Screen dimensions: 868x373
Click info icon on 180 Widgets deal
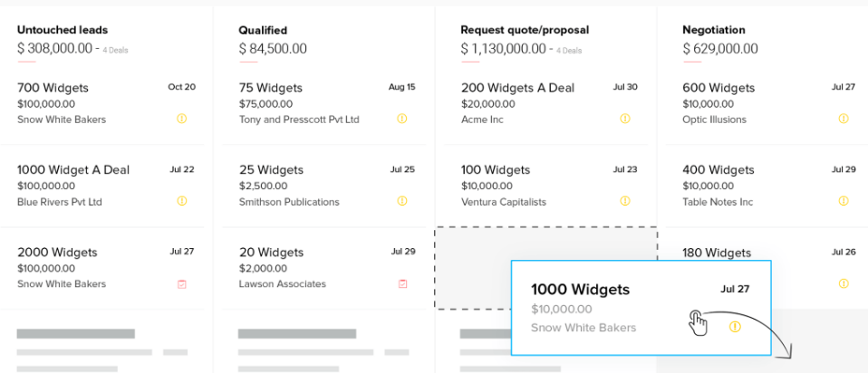pyautogui.click(x=844, y=283)
